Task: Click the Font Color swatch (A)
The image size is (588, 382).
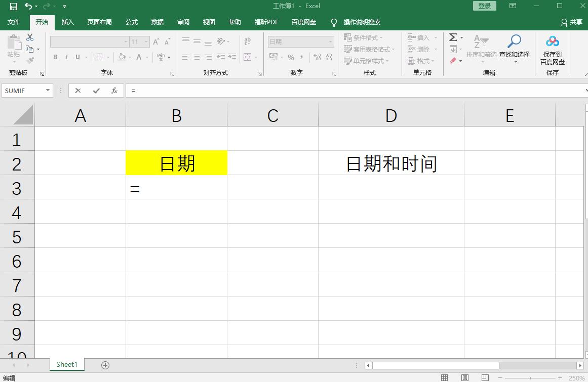Action: pyautogui.click(x=139, y=57)
